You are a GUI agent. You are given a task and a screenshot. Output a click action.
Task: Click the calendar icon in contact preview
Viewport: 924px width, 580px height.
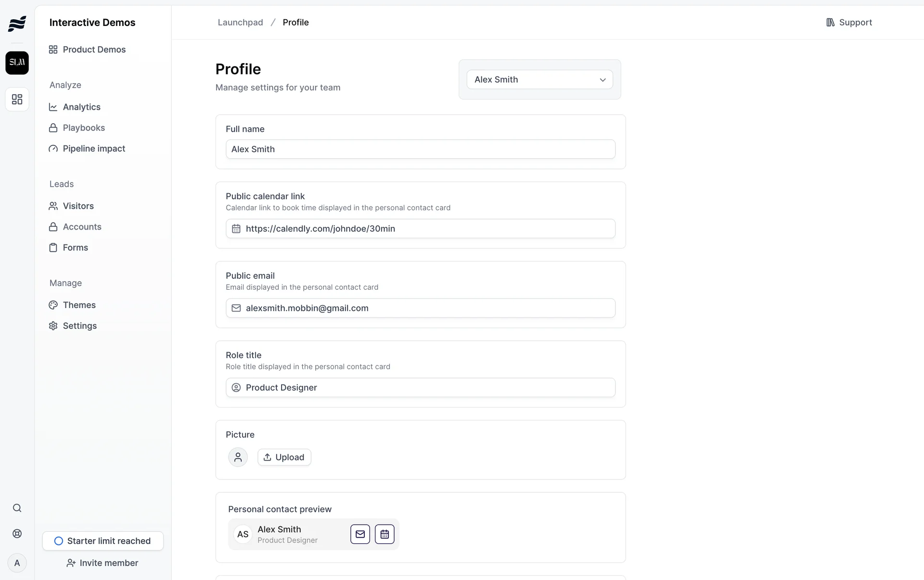click(385, 534)
